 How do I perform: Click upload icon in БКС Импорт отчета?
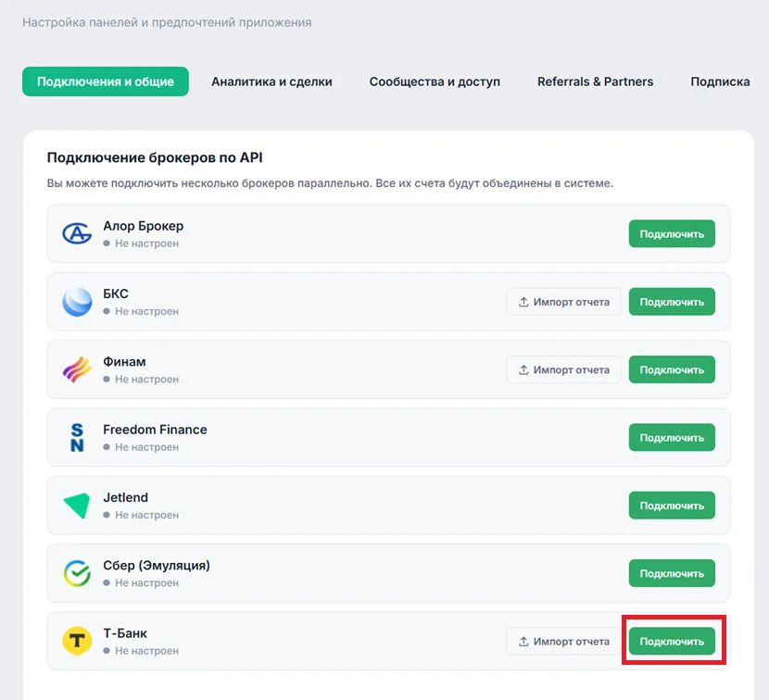point(523,302)
